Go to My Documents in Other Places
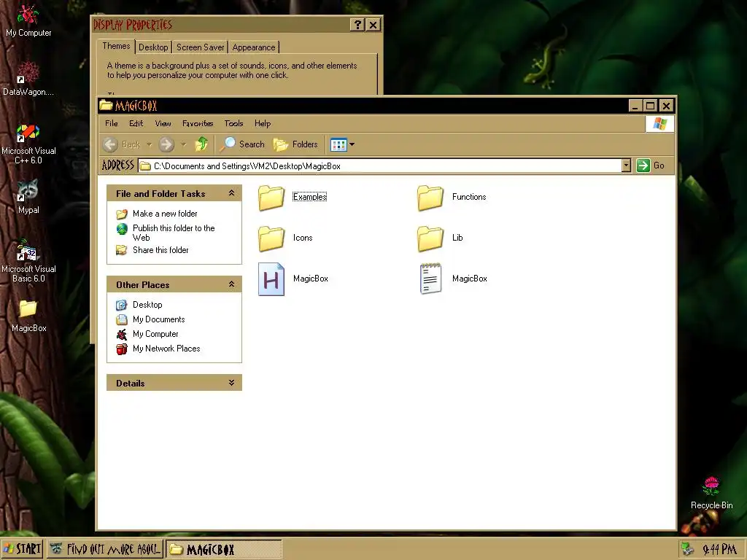This screenshot has height=560, width=747. click(x=158, y=319)
